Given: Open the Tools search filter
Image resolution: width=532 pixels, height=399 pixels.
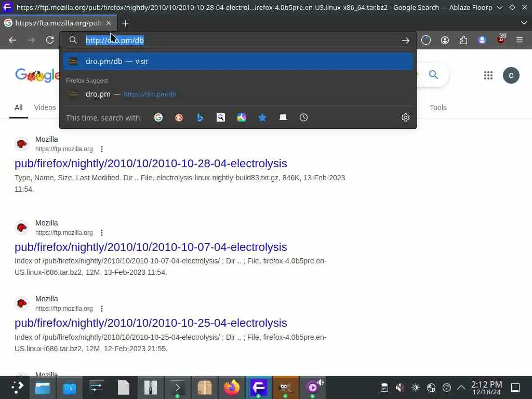Looking at the screenshot, I should click(438, 108).
